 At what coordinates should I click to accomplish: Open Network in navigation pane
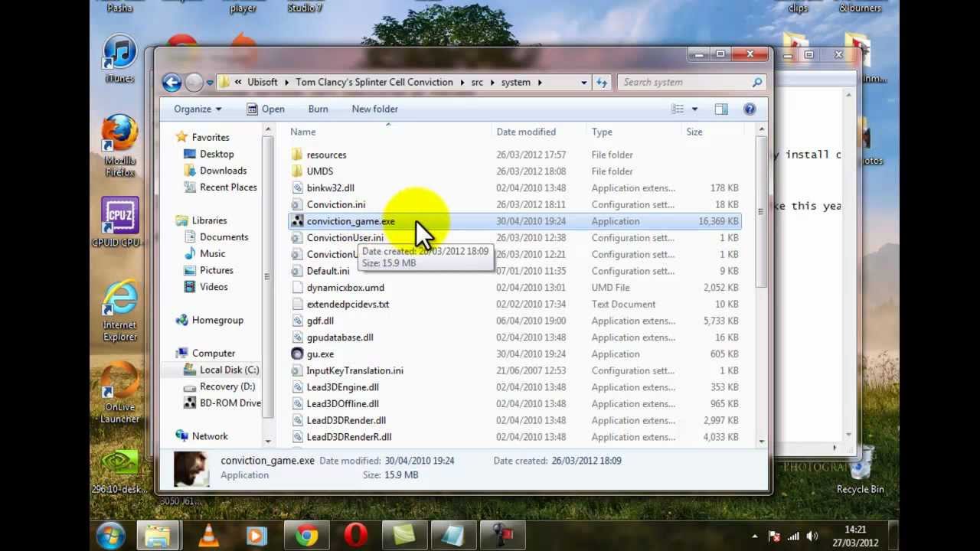point(210,436)
